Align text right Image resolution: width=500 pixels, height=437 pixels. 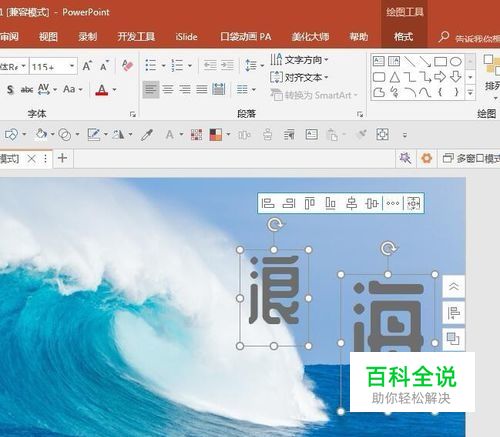pos(185,89)
